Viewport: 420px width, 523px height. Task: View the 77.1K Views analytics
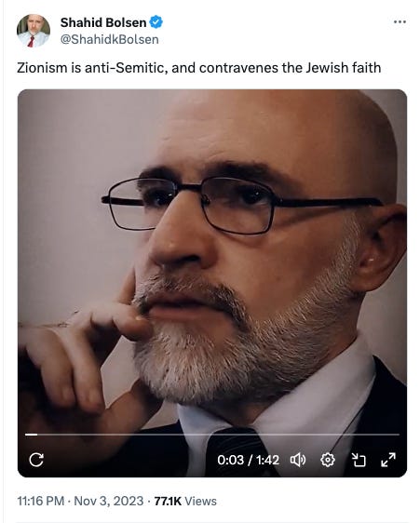pos(185,501)
